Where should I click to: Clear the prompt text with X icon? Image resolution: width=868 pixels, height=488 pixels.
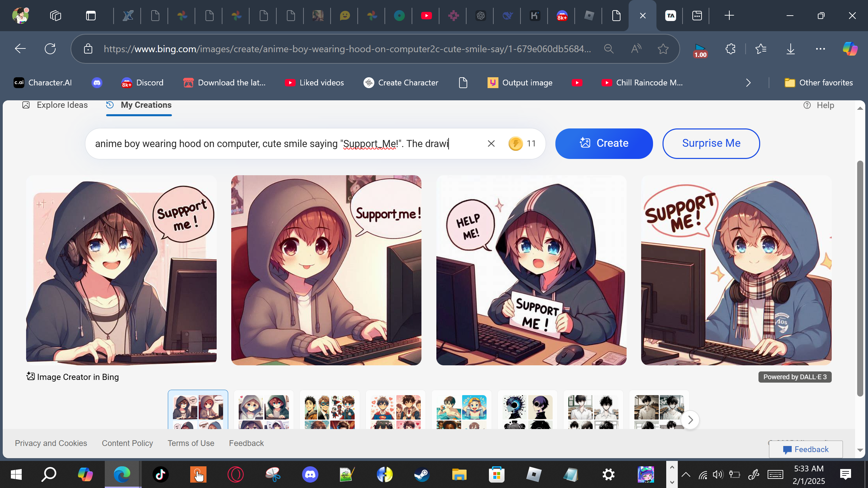491,144
